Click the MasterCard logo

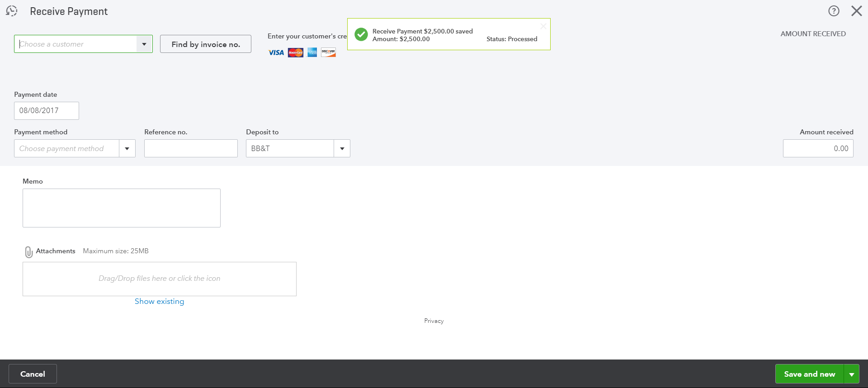click(x=296, y=53)
